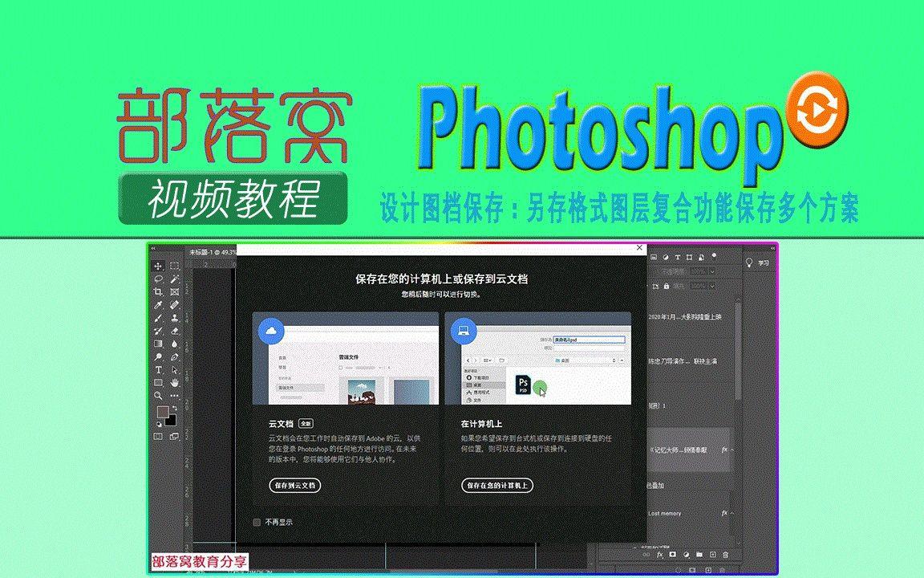Filter layers by smart object icon
Screen dimensions: 924x578
[701, 257]
